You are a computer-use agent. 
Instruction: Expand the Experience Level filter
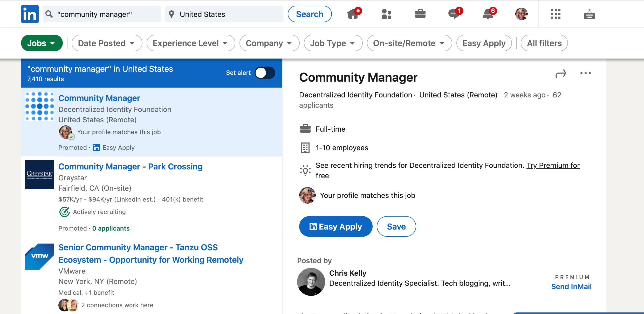tap(191, 43)
